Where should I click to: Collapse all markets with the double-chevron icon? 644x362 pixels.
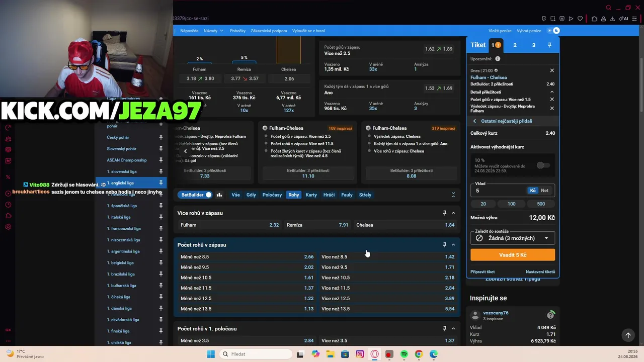tap(453, 195)
